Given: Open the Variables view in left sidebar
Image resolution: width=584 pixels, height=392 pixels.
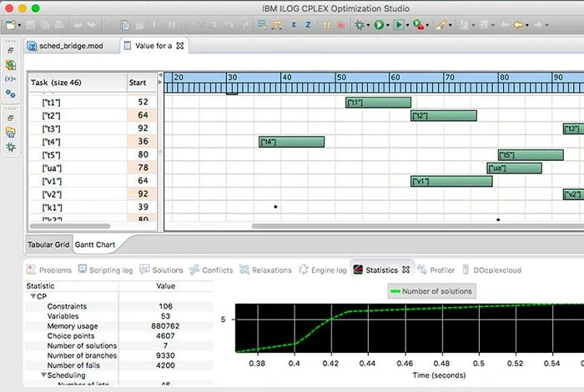Looking at the screenshot, I should (11, 78).
